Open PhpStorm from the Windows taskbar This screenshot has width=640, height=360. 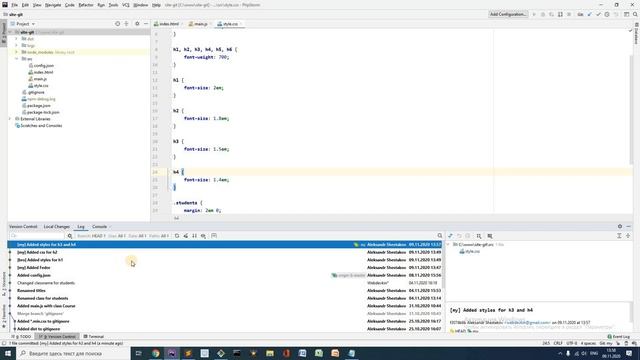(x=172, y=353)
